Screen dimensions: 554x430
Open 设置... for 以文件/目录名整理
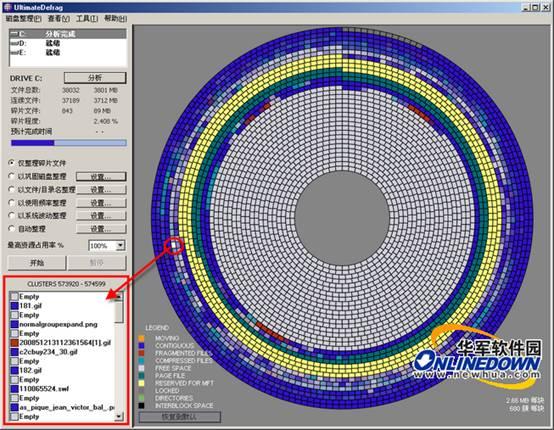click(x=101, y=190)
